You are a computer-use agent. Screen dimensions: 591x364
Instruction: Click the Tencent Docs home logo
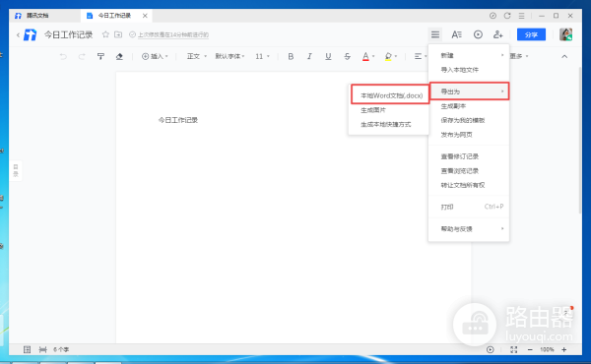pos(31,34)
